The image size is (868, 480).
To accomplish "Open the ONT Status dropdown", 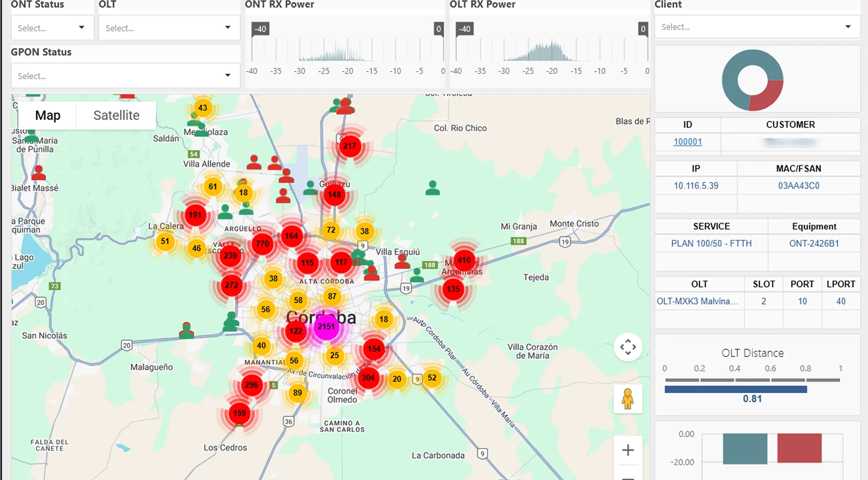I will point(53,28).
